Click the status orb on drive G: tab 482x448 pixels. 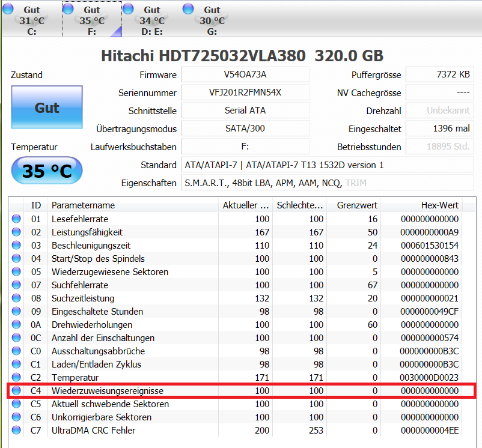188,8
